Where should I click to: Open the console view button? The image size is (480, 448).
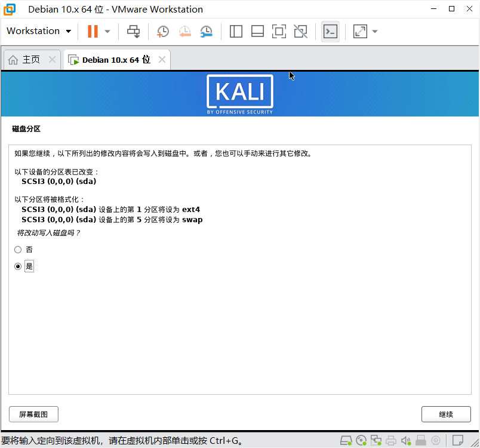coord(330,31)
